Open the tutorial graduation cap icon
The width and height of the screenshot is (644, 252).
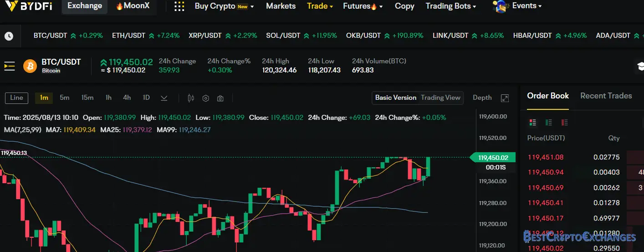point(640,67)
